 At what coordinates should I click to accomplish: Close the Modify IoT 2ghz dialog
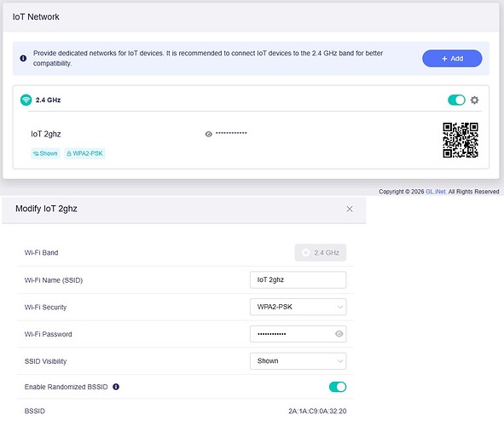350,209
